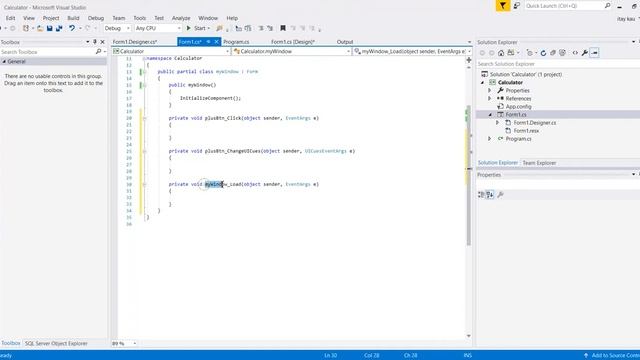
Task: Switch to the SQL Server Object Explorer tab
Action: [56, 344]
